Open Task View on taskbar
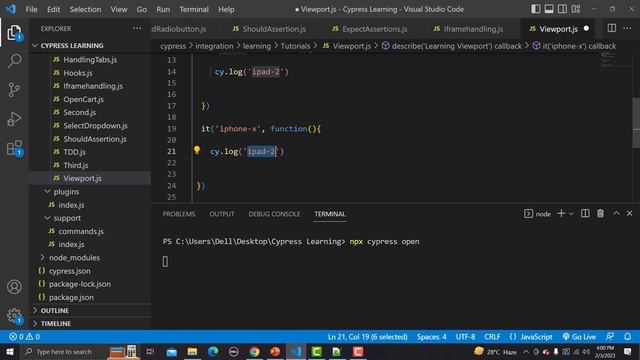The height and width of the screenshot is (360, 640). click(150, 351)
